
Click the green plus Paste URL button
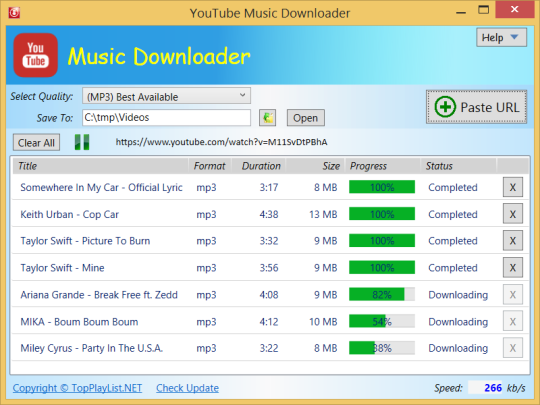tap(476, 107)
